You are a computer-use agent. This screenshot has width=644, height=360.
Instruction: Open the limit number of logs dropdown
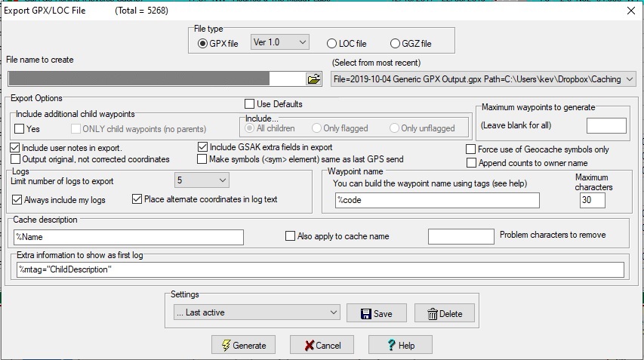coord(202,180)
